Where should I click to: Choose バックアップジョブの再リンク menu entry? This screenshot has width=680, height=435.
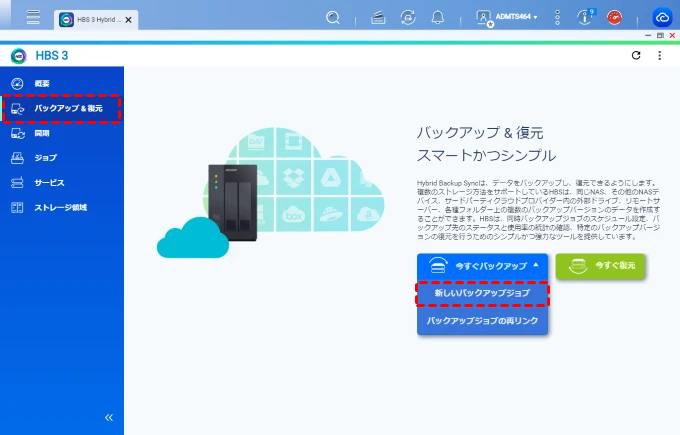point(482,320)
